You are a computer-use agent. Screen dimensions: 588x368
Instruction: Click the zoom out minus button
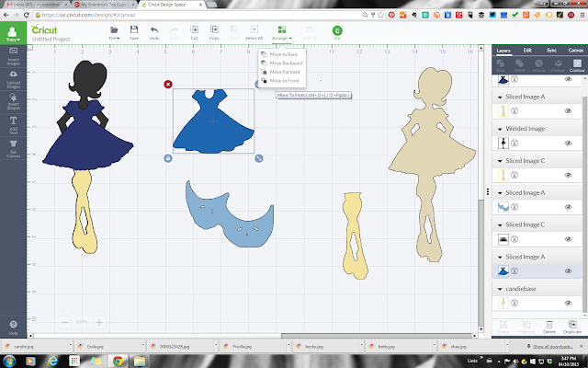coord(64,322)
